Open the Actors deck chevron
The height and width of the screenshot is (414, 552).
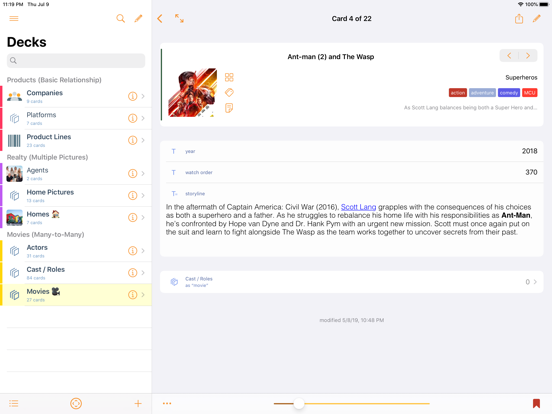click(143, 251)
